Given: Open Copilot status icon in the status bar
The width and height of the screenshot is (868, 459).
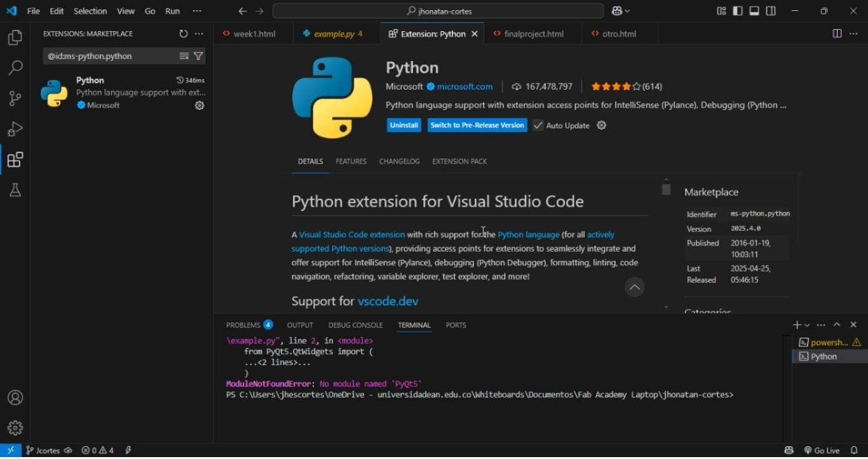Looking at the screenshot, I should pyautogui.click(x=789, y=451).
